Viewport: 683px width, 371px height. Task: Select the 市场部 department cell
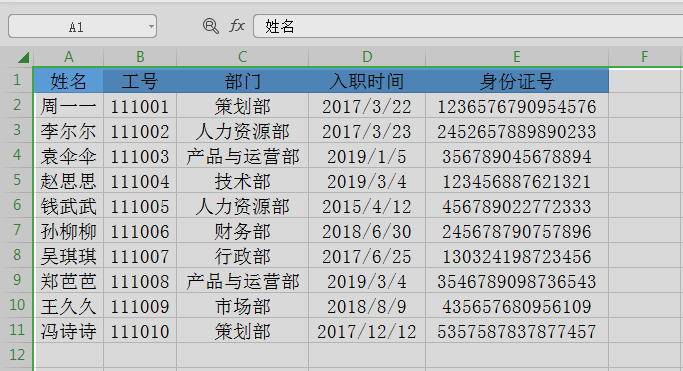point(243,306)
